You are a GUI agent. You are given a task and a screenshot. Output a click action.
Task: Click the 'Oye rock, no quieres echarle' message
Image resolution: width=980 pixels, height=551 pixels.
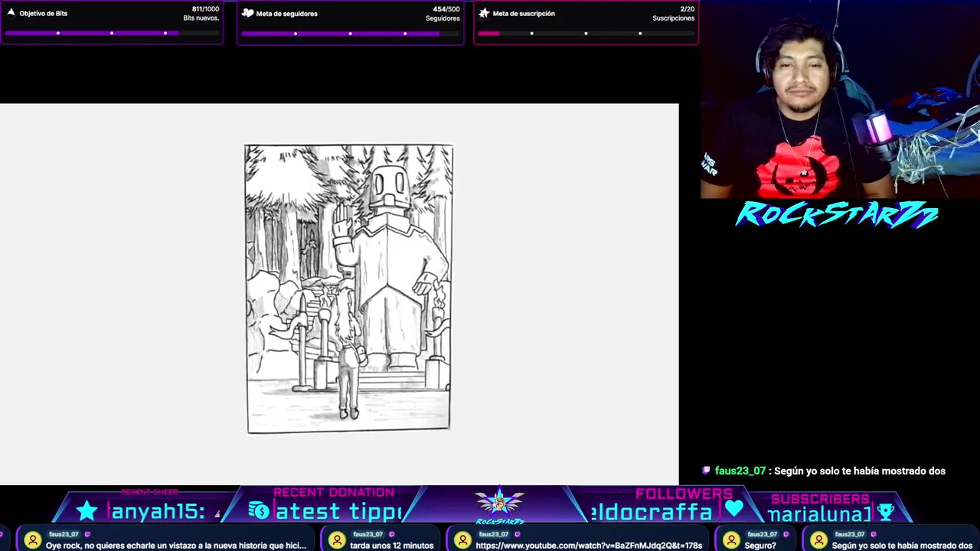click(x=176, y=546)
